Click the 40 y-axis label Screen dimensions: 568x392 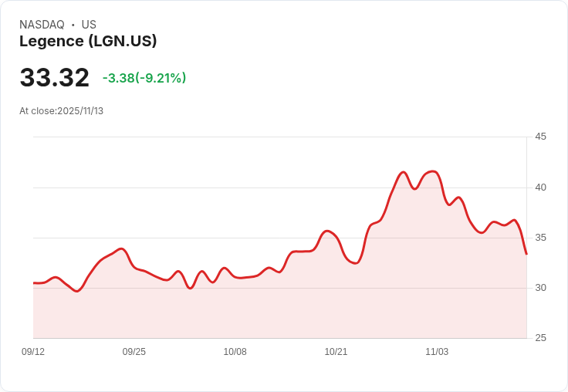pos(540,187)
